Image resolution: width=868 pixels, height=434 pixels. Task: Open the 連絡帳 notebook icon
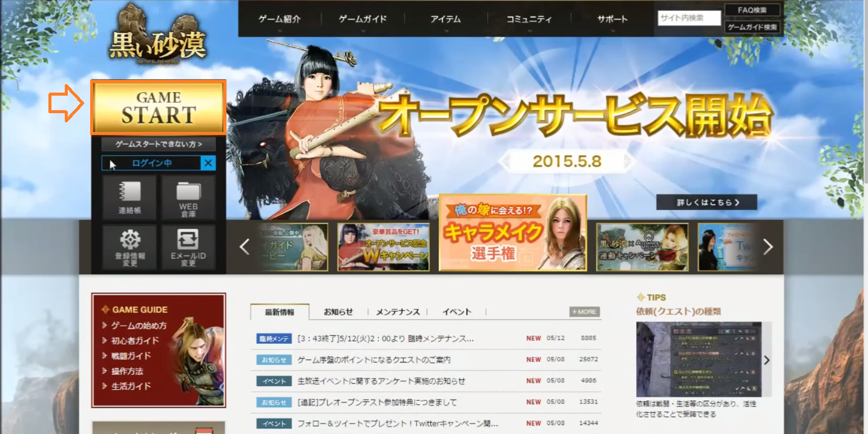pyautogui.click(x=129, y=197)
